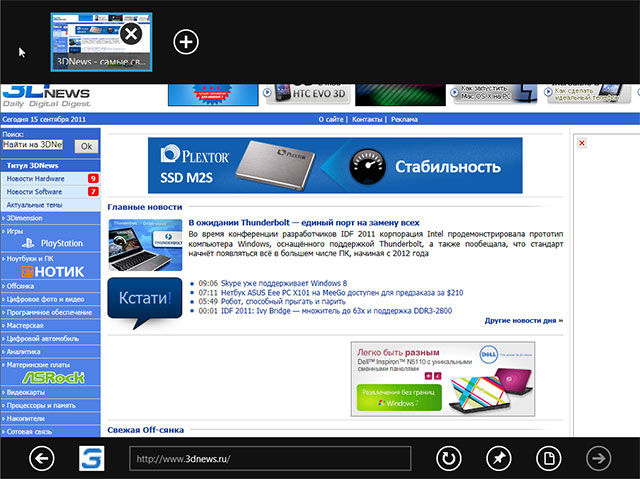Open 'Актуальные темы' section
Screen dimensions: 640x479
click(34, 205)
